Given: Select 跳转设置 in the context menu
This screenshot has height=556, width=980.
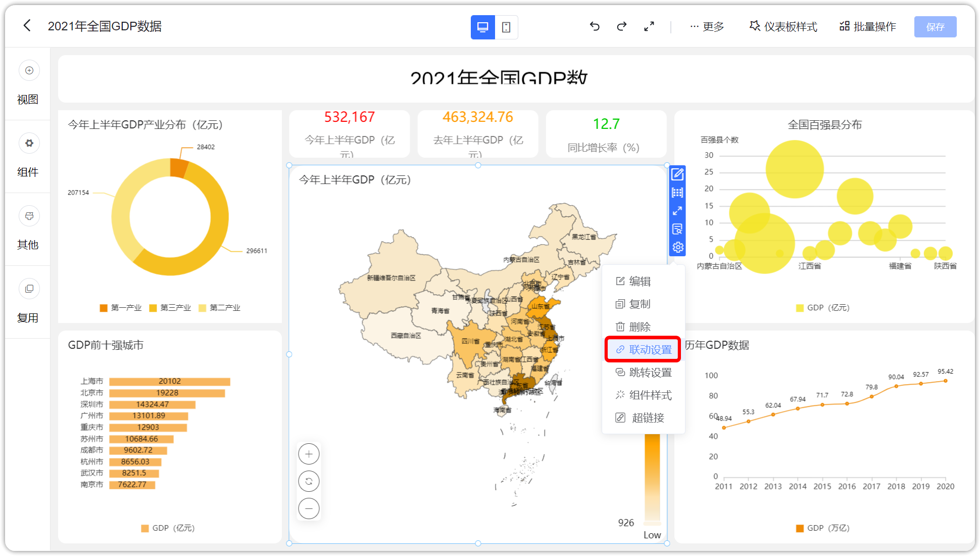Looking at the screenshot, I should [643, 372].
